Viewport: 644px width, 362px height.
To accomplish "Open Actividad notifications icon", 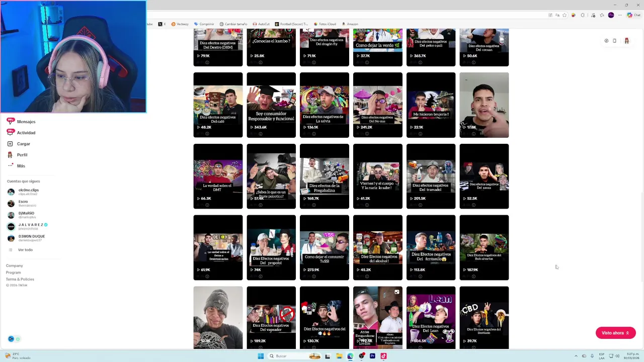I will 10,132.
